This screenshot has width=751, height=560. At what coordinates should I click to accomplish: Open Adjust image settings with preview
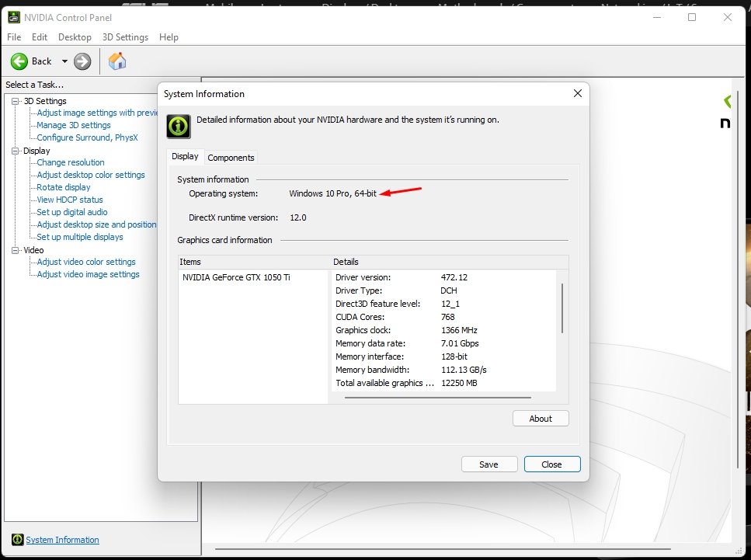tap(97, 113)
